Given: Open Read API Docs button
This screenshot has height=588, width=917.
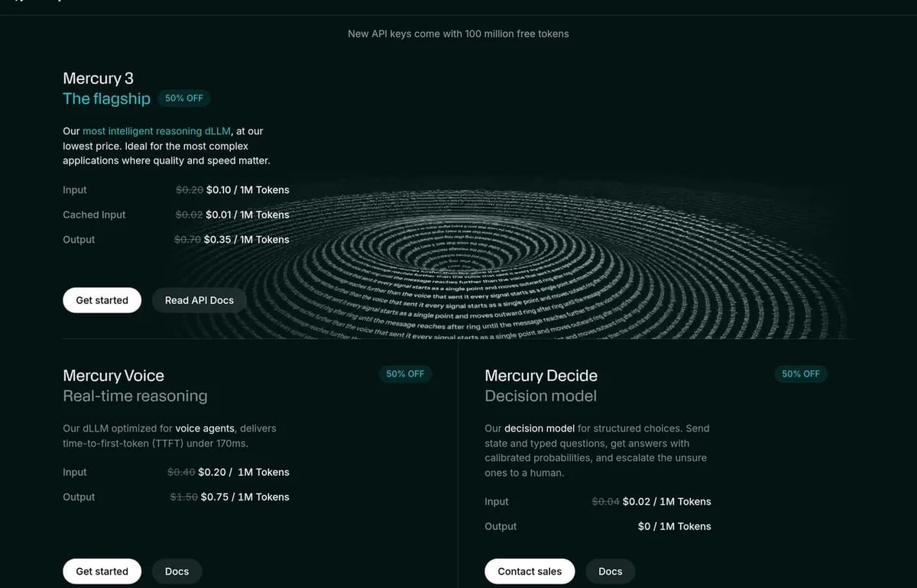Looking at the screenshot, I should pyautogui.click(x=199, y=300).
